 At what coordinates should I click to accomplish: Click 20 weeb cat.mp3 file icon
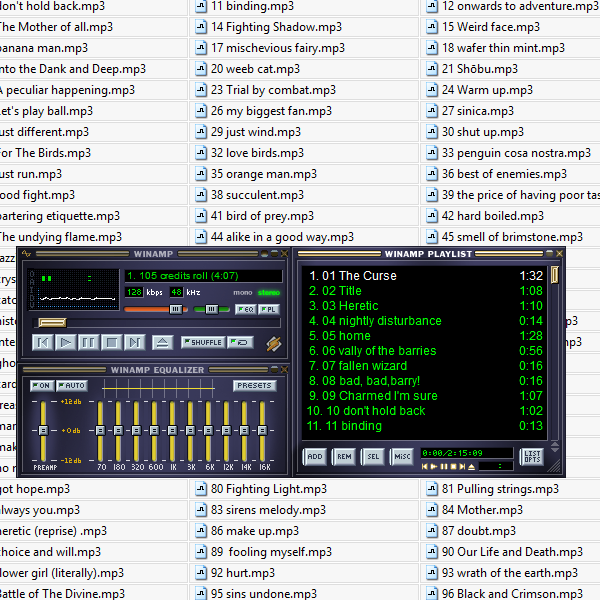(x=201, y=69)
